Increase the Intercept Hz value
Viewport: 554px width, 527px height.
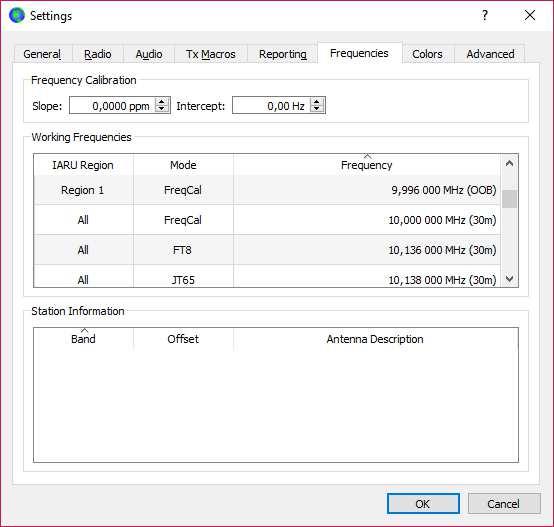click(317, 102)
